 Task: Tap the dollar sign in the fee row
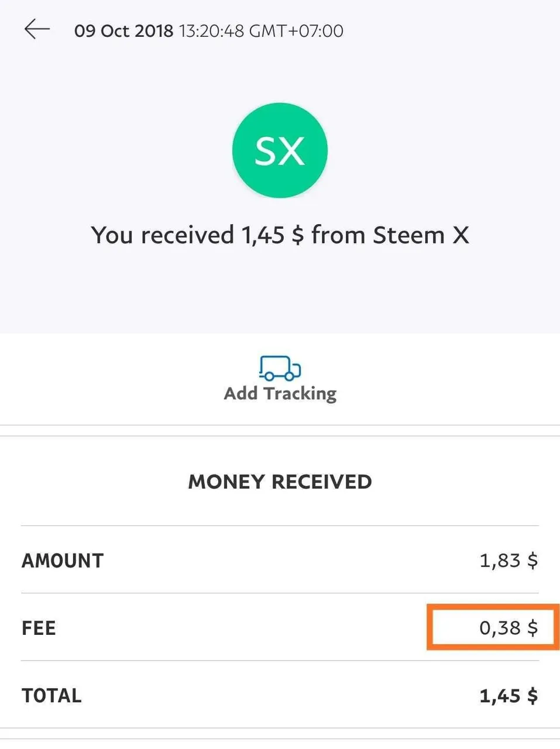point(532,628)
